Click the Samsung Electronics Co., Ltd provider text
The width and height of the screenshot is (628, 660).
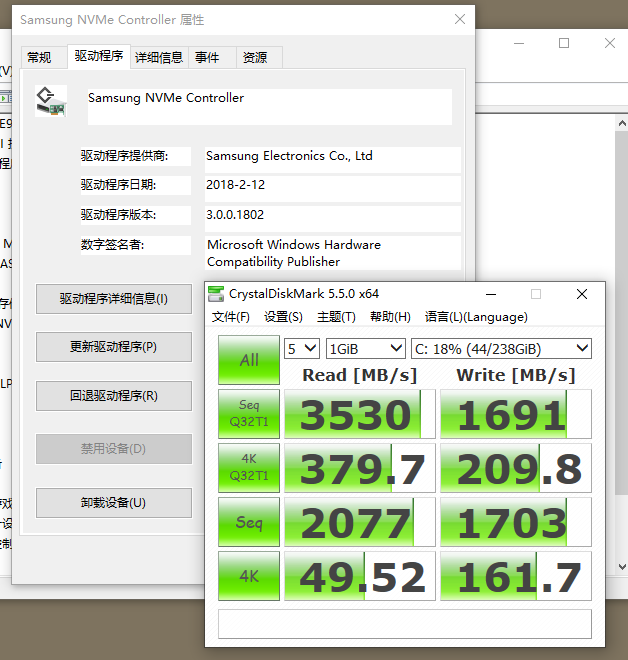(289, 156)
